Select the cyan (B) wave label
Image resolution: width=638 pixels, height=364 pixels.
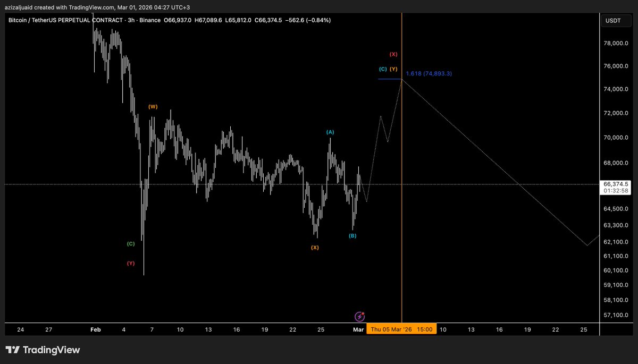pyautogui.click(x=352, y=235)
